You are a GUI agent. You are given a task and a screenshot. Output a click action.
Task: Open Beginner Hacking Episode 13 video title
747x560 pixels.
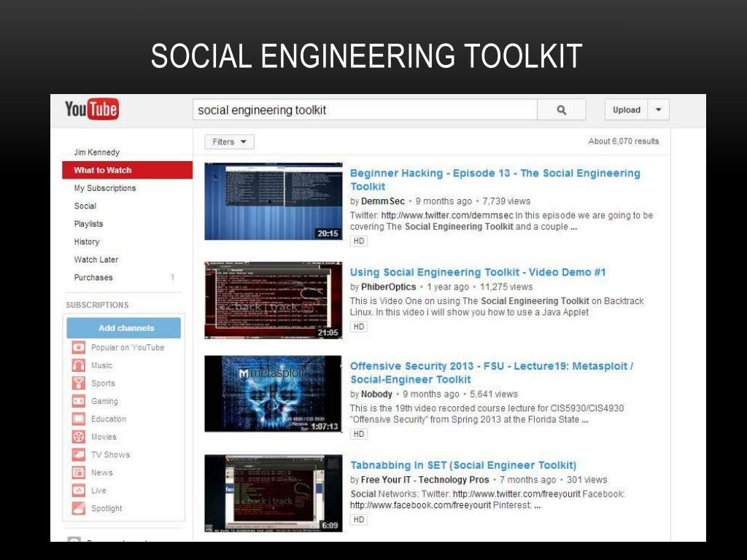click(x=495, y=179)
